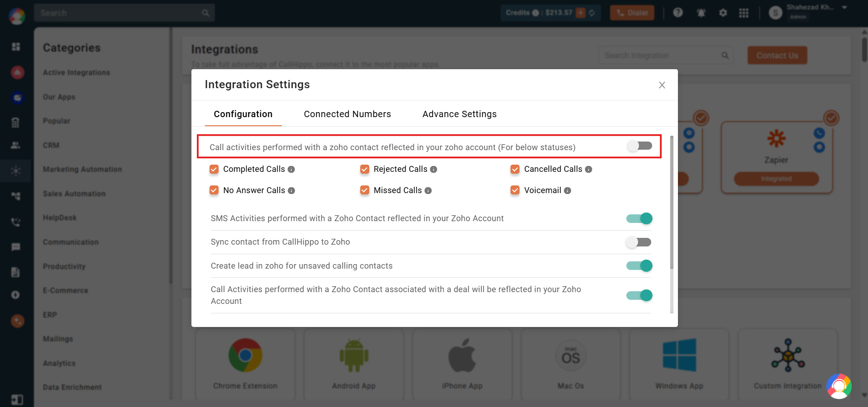Select CRM category

[x=51, y=145]
